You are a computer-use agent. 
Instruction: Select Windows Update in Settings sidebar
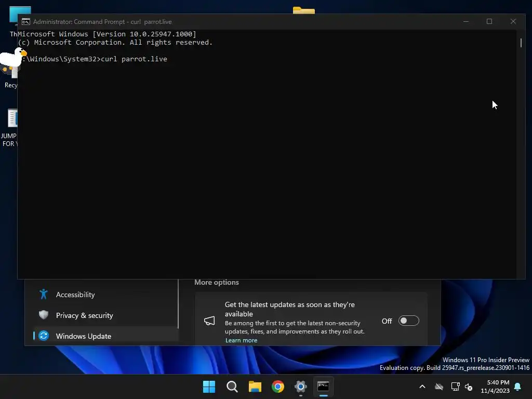pos(106,336)
